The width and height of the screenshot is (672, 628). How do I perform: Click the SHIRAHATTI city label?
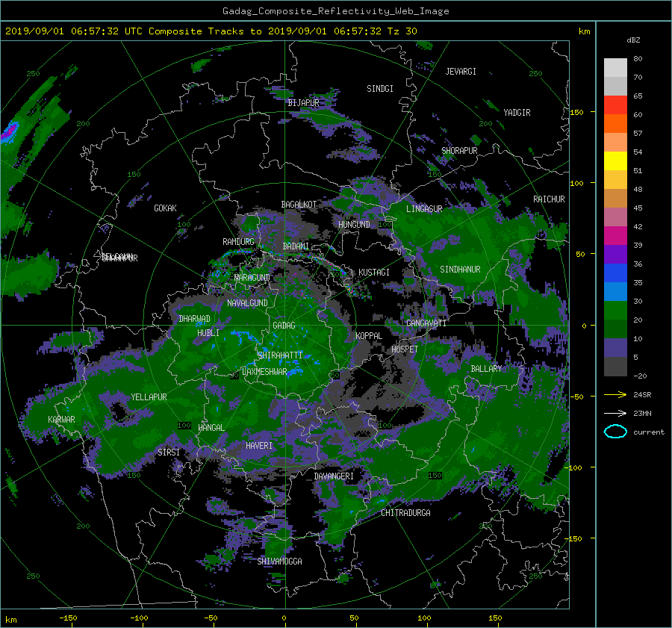(x=280, y=355)
